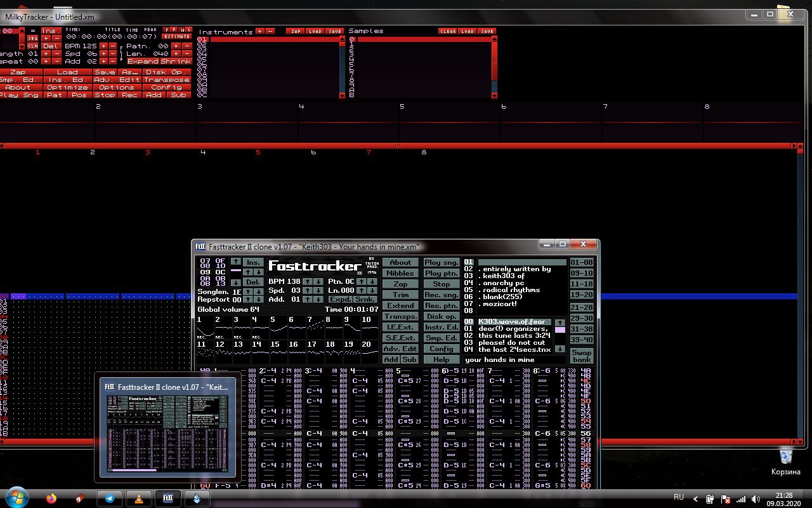Viewport: 812px width, 508px height.
Task: Select instrument 04 'anarchy pc' in Fasttracker
Action: click(x=515, y=283)
